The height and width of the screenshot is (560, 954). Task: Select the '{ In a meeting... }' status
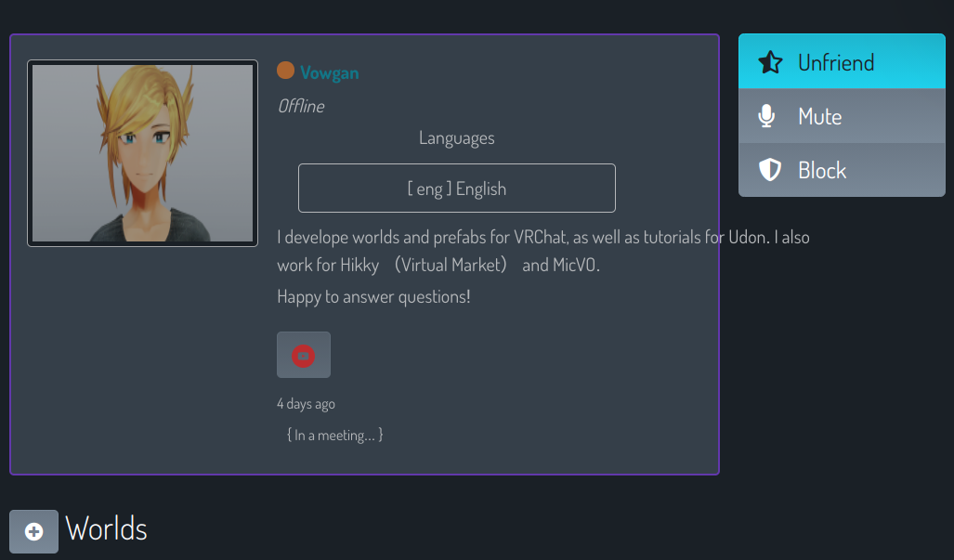(x=335, y=435)
